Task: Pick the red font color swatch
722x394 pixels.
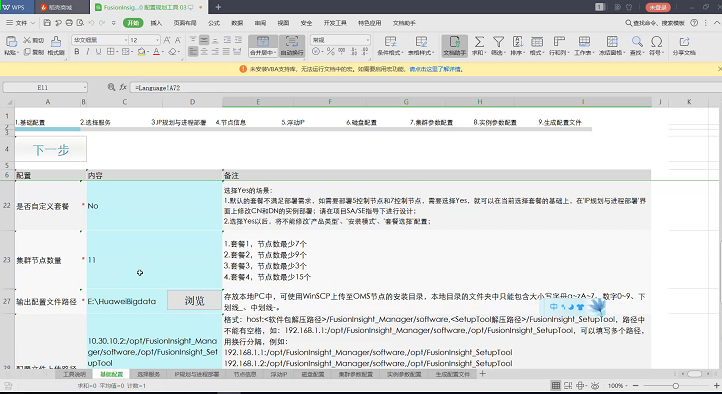Action: click(x=157, y=52)
